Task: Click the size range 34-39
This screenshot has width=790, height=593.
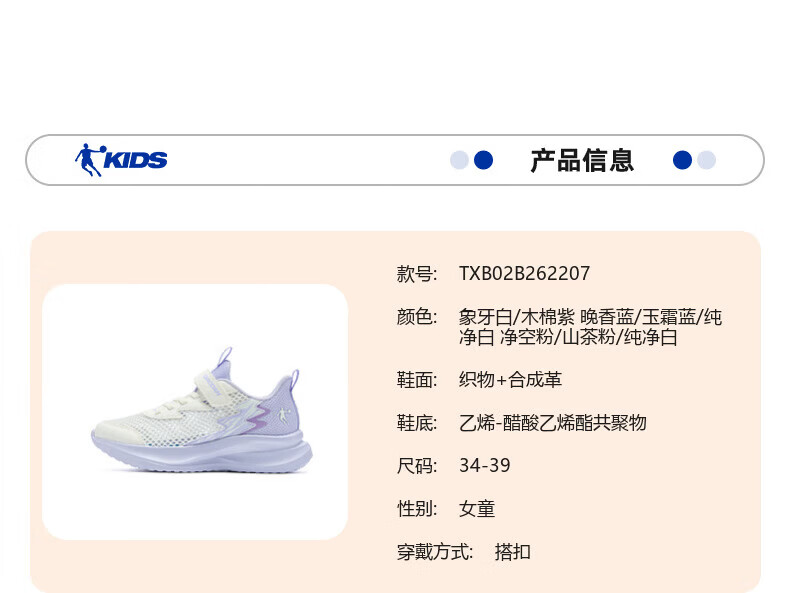Action: click(485, 466)
